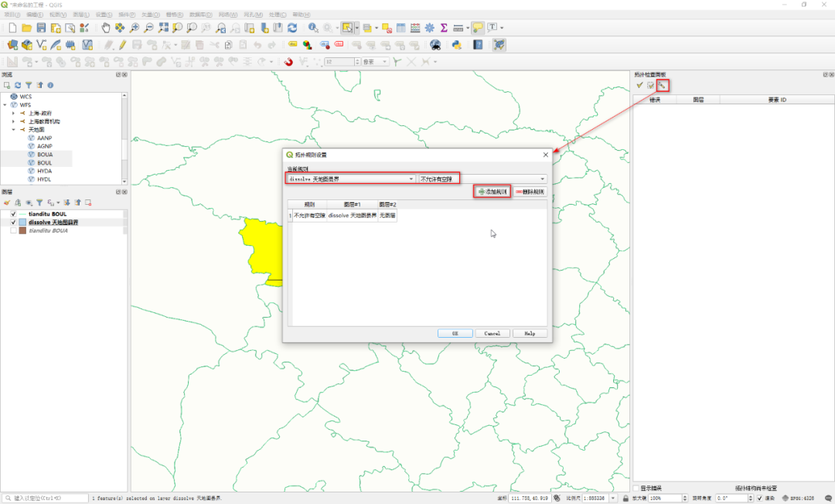Click the Browser panel vertical scrollbar
This screenshot has width=835, height=504.
[124, 138]
